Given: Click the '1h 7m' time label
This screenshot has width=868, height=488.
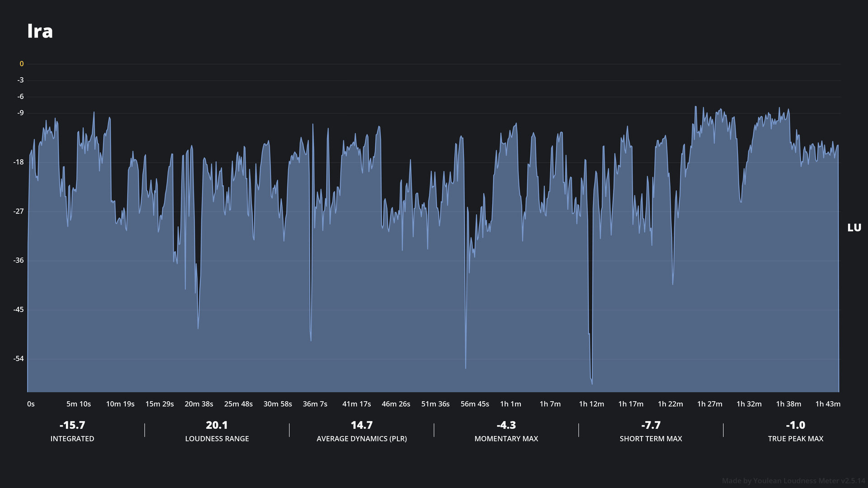Looking at the screenshot, I should pos(550,404).
